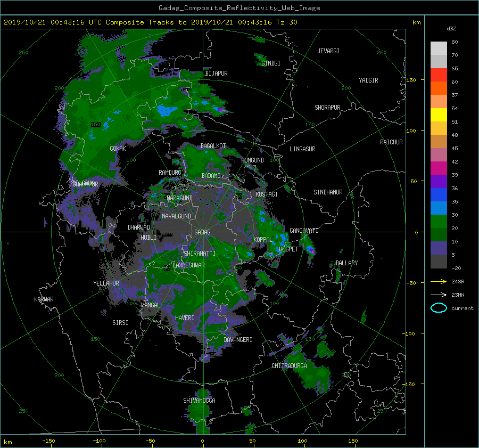Click the BALLARY city label
The image size is (479, 448).
tap(346, 263)
